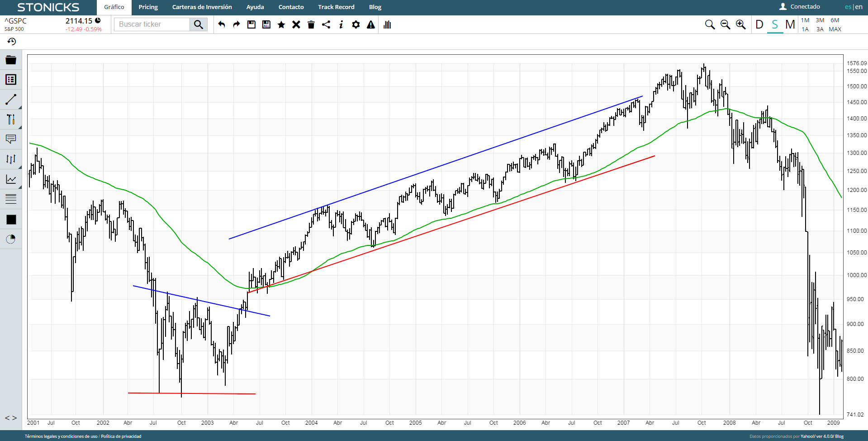
Task: Select weekly S timeframe
Action: 775,24
